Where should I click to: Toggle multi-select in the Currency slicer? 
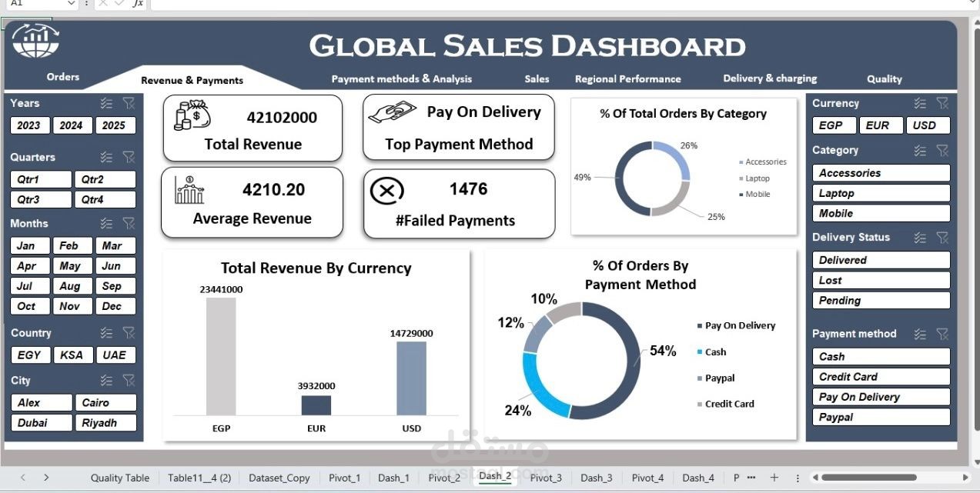(920, 103)
